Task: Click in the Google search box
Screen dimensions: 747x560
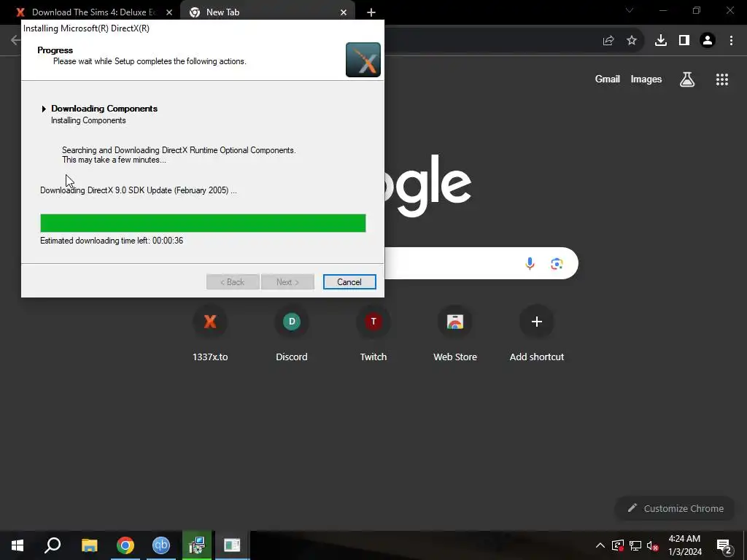Action: pos(481,263)
